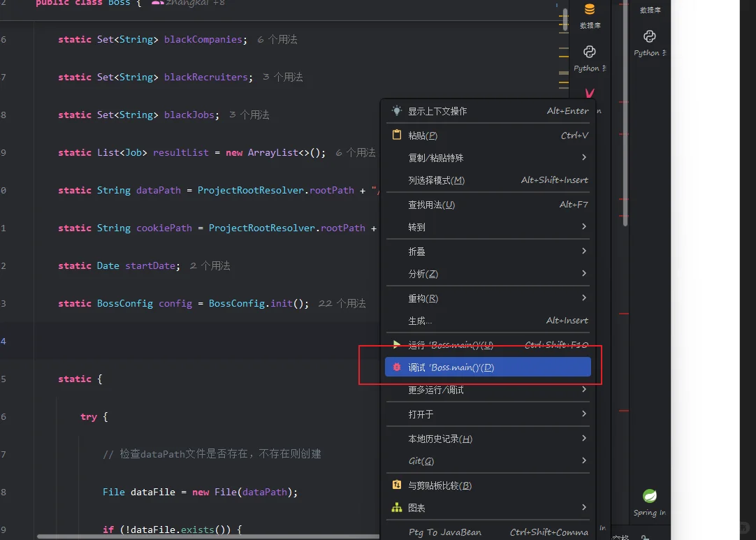756x540 pixels.
Task: Click the '3 个用法' hint after blackJobs
Action: click(x=249, y=115)
